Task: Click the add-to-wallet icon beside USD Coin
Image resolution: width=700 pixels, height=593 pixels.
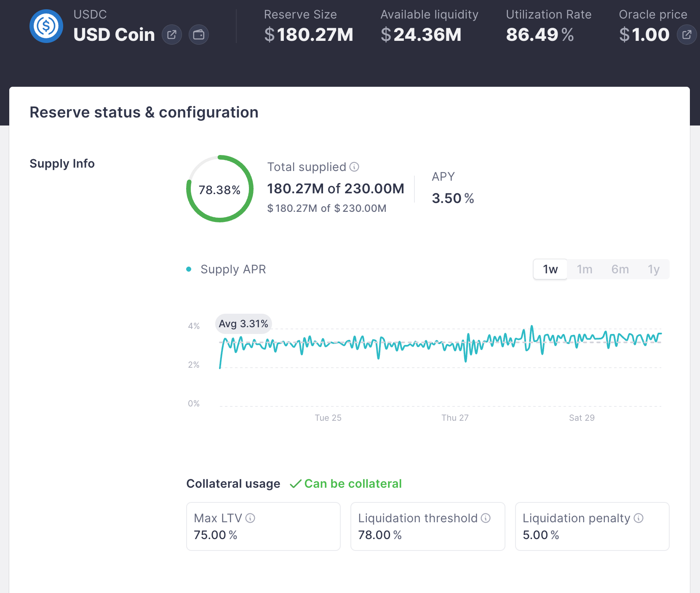Action: 199,35
